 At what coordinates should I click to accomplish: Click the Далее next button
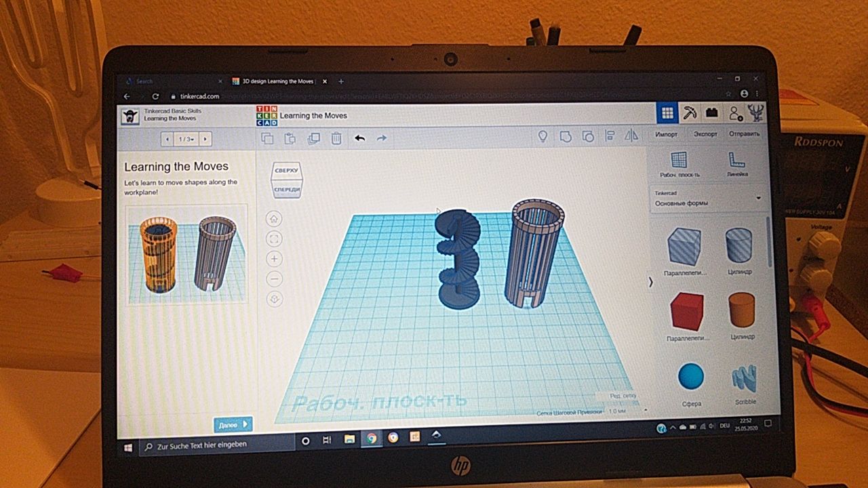[233, 424]
